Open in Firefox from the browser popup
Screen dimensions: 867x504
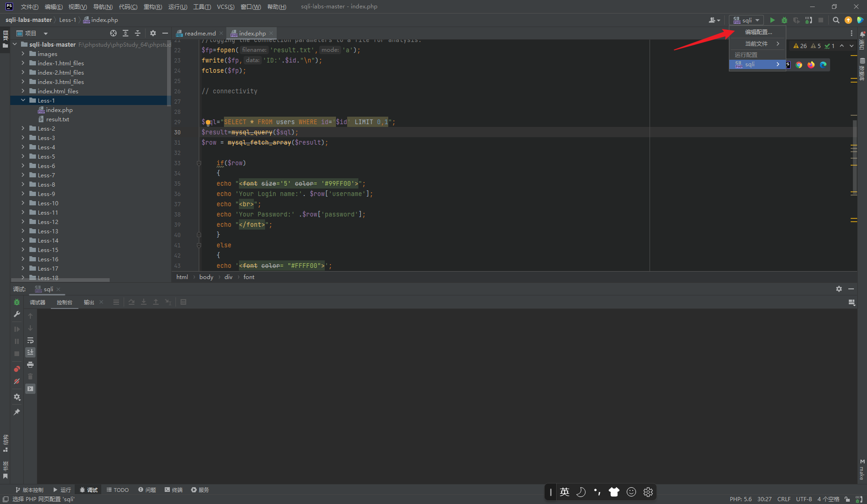[x=811, y=65]
